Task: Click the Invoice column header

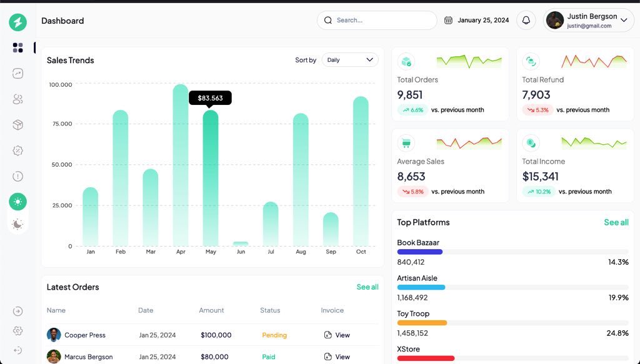Action: tap(332, 310)
